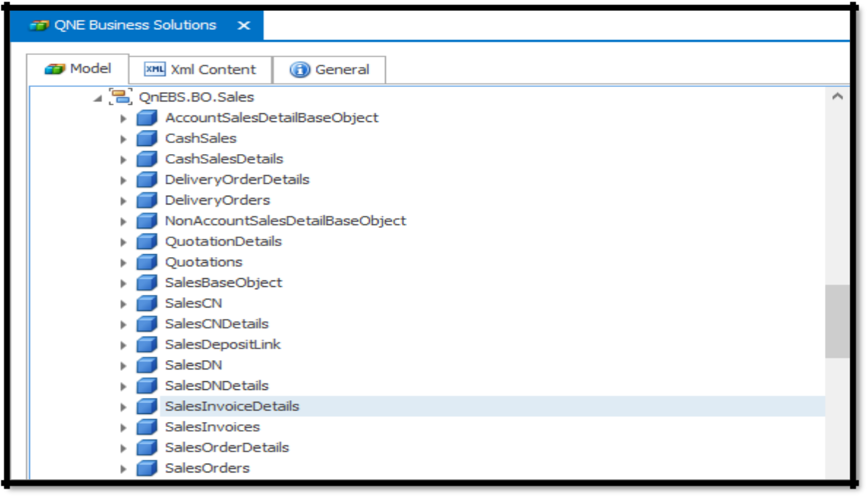This screenshot has height=498, width=868.
Task: Click the cube icon beside SalesInvoiceDetails
Action: coord(147,406)
